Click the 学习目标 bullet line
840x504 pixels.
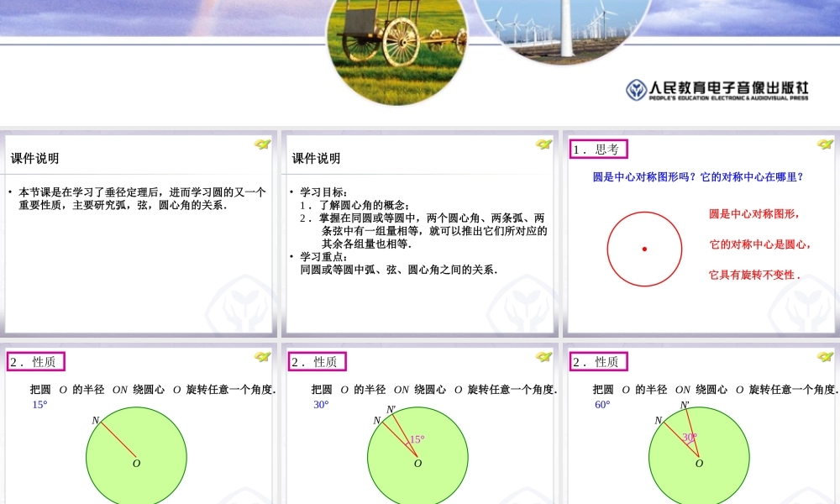(324, 192)
